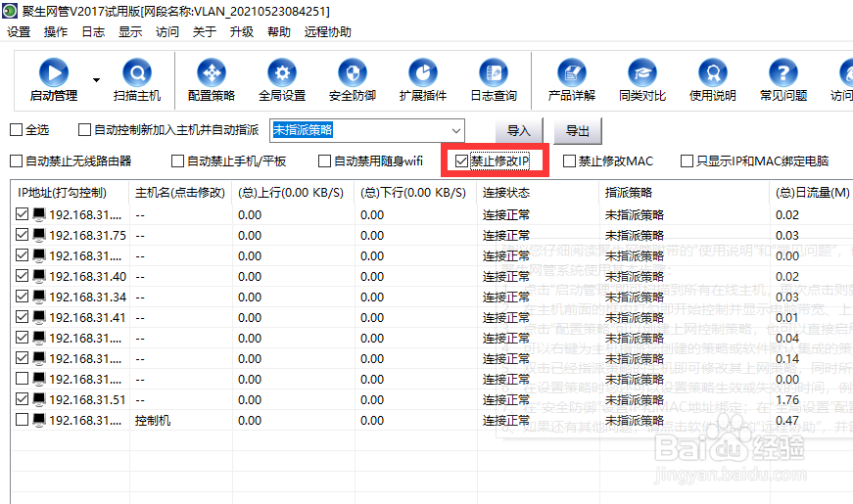853x504 pixels.
Task: Open the 设置 menu
Action: point(19,32)
